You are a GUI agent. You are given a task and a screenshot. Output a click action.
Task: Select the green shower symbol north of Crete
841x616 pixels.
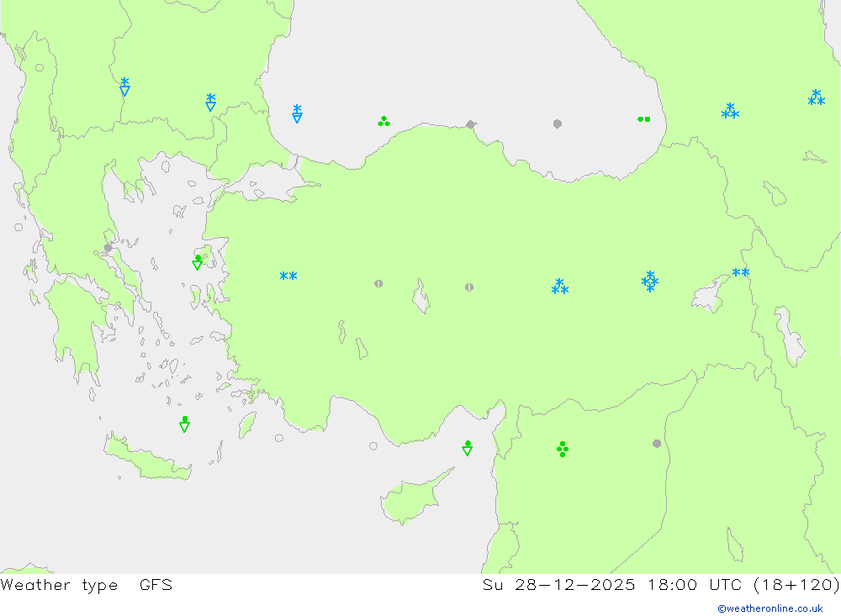(x=184, y=424)
